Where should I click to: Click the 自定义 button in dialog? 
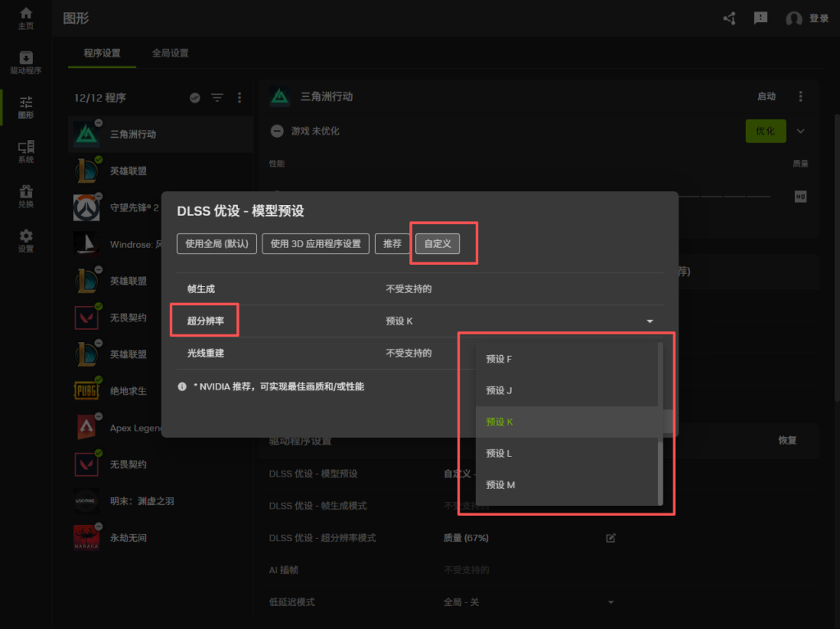coord(438,244)
